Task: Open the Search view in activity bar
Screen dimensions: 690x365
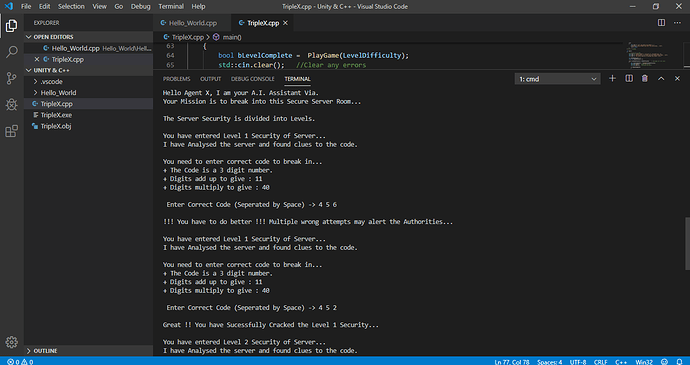Action: click(11, 52)
